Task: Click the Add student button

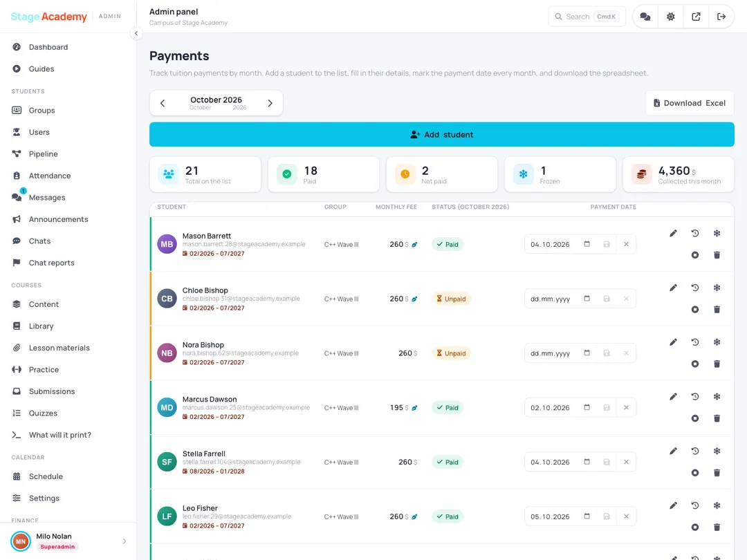Action: point(441,135)
